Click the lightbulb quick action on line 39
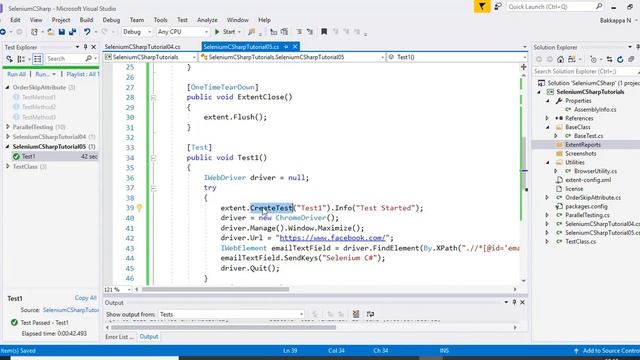640x360 pixels. click(x=139, y=208)
